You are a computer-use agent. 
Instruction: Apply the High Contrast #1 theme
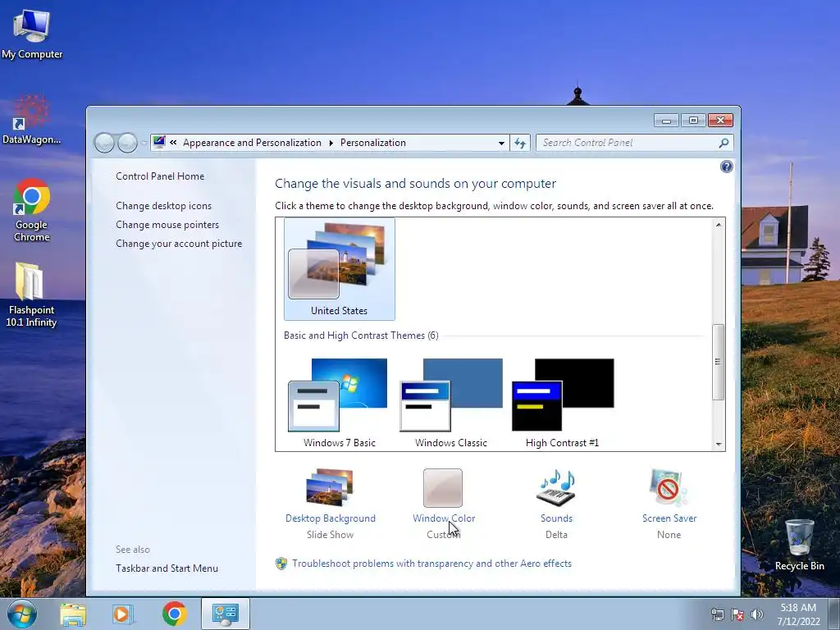click(x=563, y=403)
